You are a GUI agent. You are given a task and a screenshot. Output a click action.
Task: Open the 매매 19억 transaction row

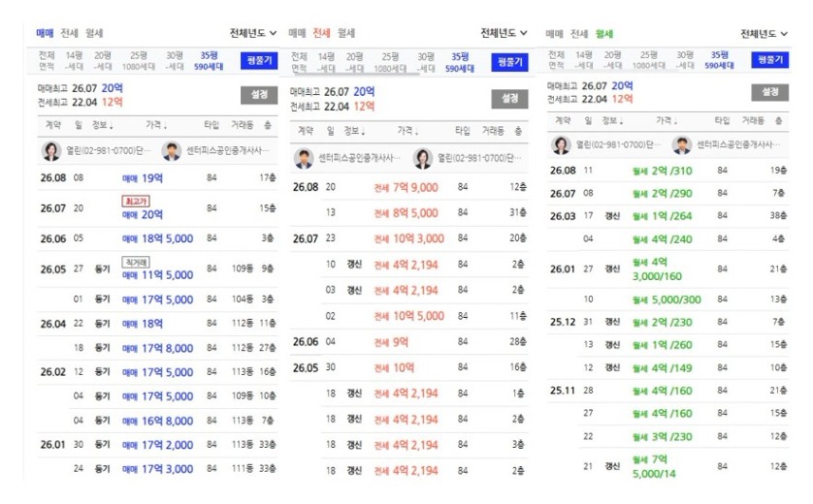tap(157, 177)
